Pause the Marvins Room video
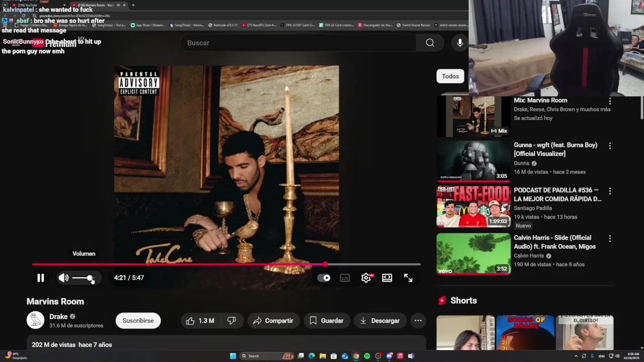This screenshot has height=362, width=644. (x=41, y=278)
